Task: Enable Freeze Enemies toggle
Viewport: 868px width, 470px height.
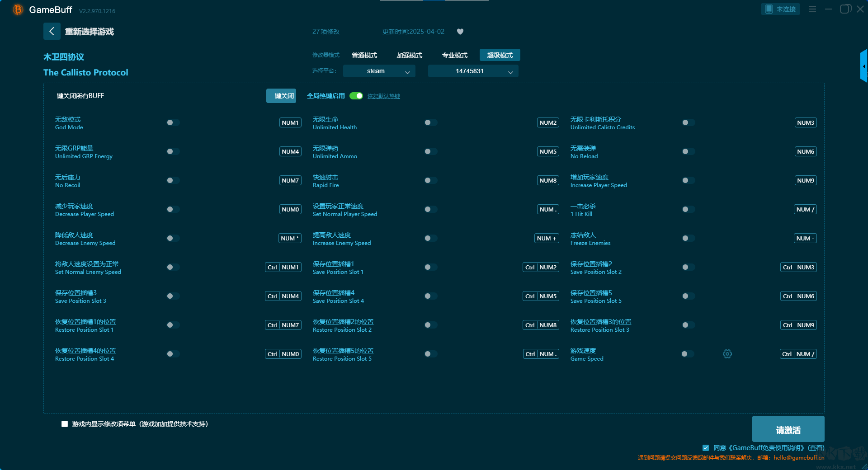Action: 689,238
